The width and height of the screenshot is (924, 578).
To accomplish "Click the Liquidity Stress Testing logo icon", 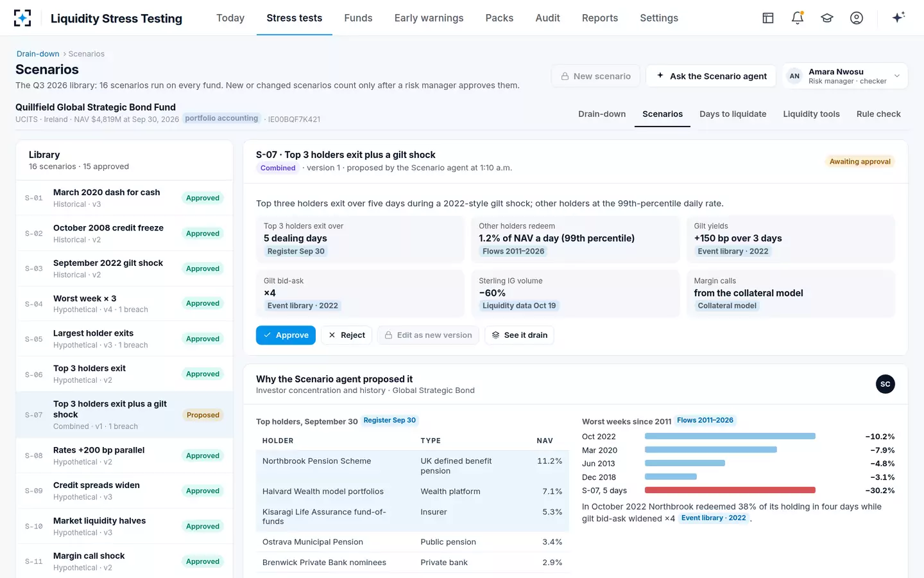I will [x=22, y=18].
